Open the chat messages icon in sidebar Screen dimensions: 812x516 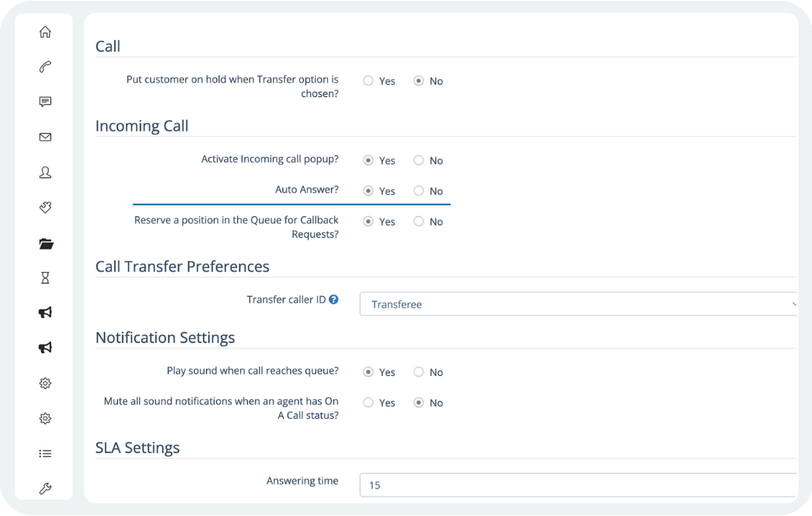pos(45,102)
